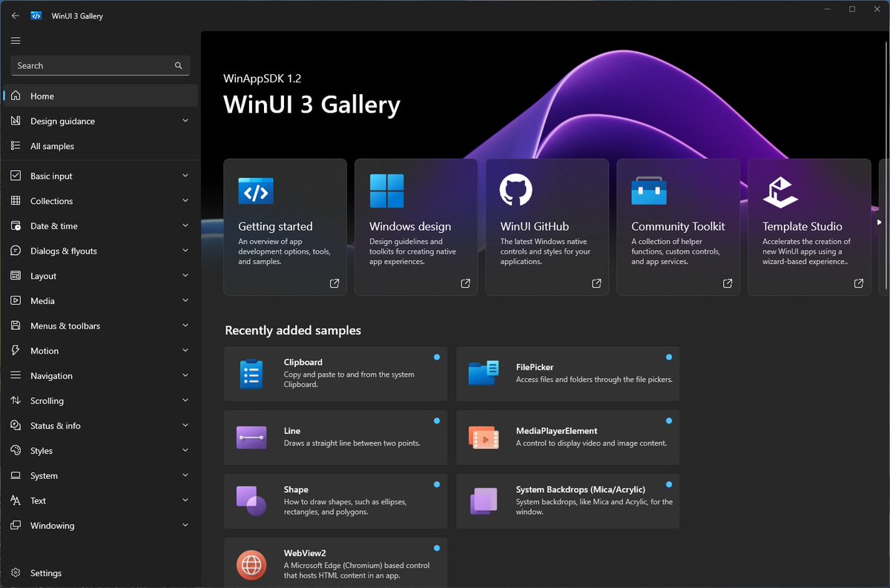Image resolution: width=890 pixels, height=588 pixels.
Task: Click the Media play icon in the sidebar
Action: click(16, 301)
